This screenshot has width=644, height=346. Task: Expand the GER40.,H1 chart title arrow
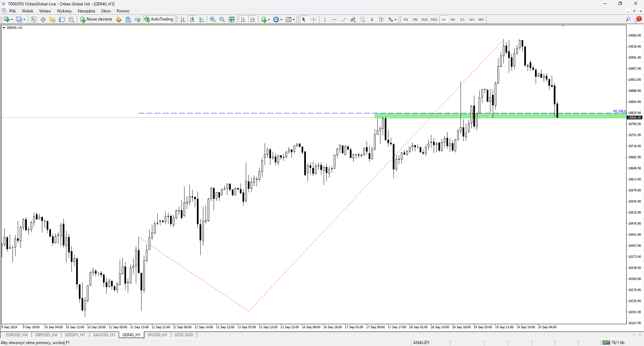[4, 28]
